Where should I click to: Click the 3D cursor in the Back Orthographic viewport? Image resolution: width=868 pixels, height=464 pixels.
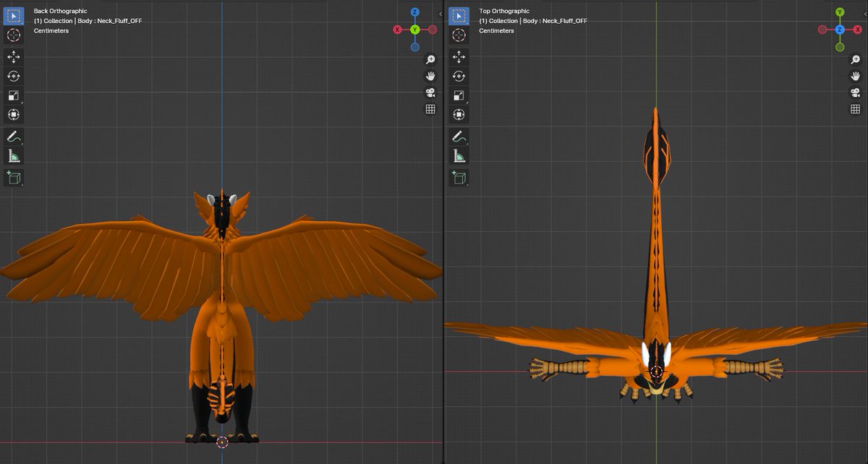pyautogui.click(x=222, y=442)
